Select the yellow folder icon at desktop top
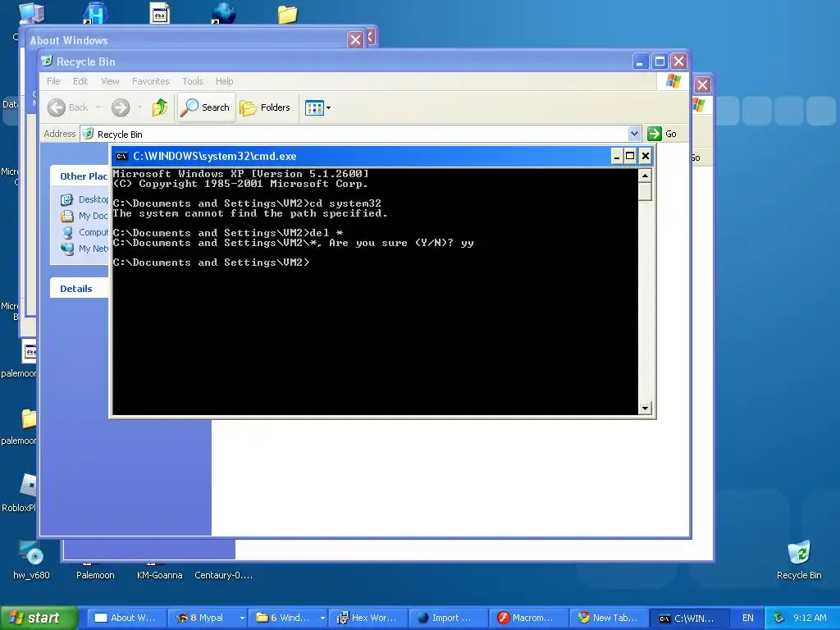The image size is (840, 630). [287, 13]
